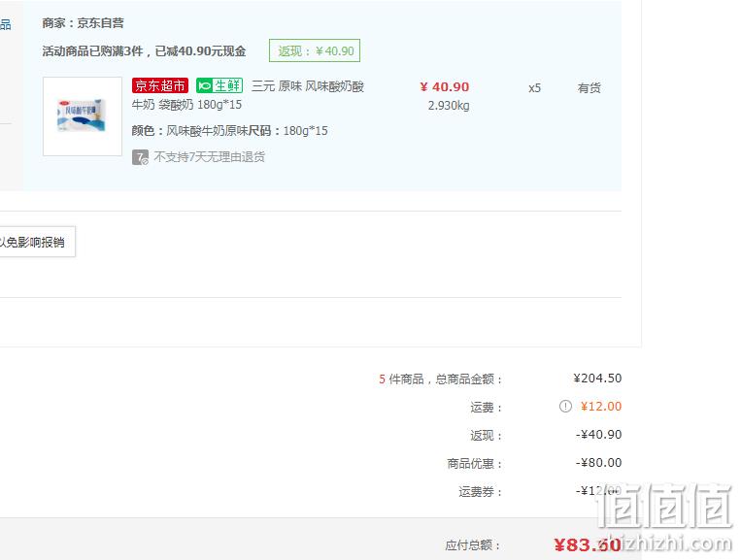
Task: Click the 活动商品已购满3件 promotion text
Action: [x=144, y=51]
